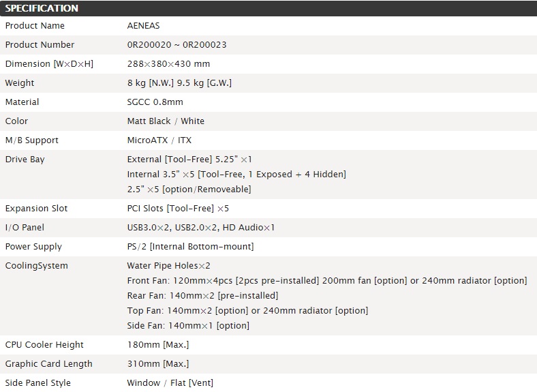
Task: Click the PS/2 power supply value
Action: 190,247
